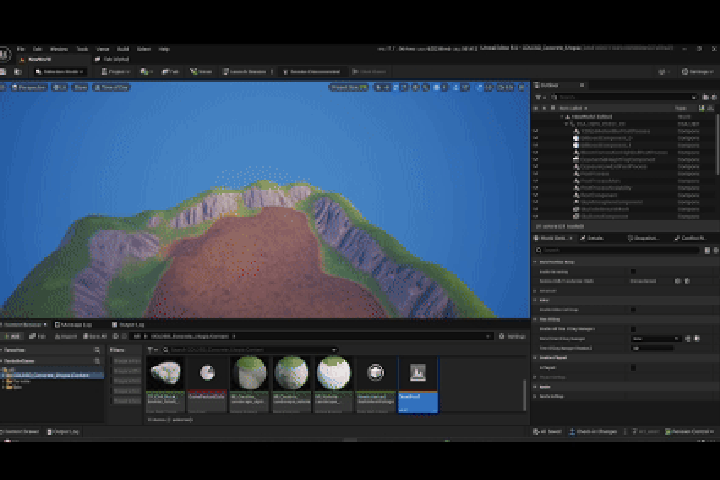Click the Settings button in main toolbar

[x=698, y=72]
